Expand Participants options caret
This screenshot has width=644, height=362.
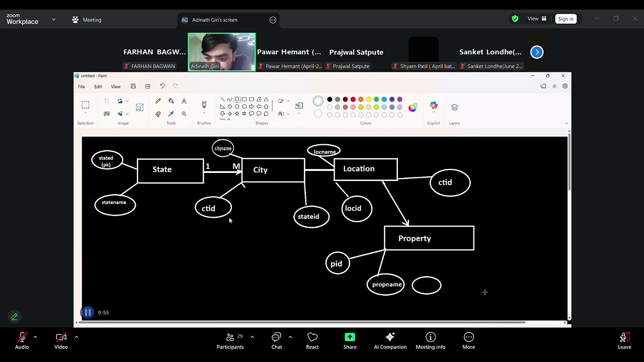[252, 337]
